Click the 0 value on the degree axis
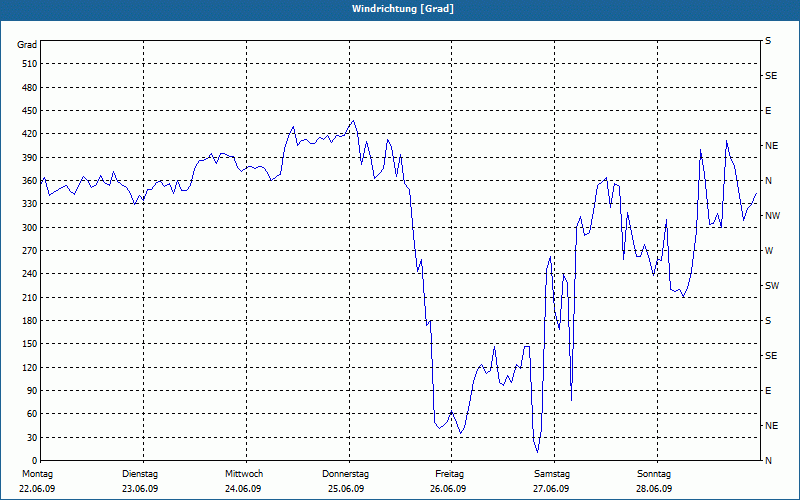800x500 pixels. pyautogui.click(x=34, y=461)
